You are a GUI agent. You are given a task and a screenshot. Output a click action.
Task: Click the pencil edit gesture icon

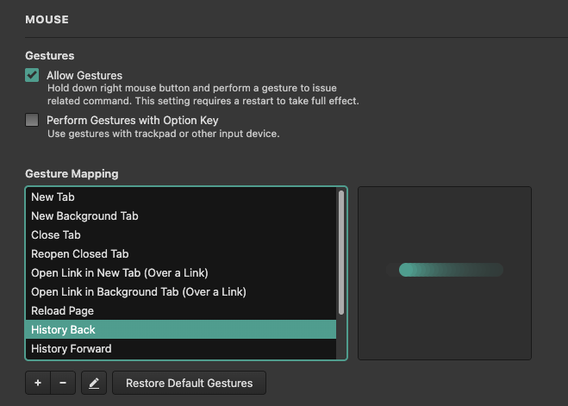(x=94, y=383)
